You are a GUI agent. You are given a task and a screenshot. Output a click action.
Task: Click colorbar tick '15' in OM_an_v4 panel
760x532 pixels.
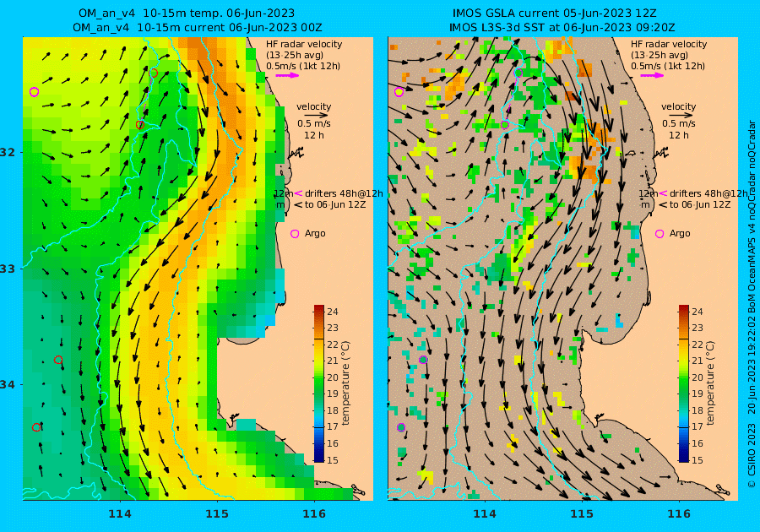333,460
